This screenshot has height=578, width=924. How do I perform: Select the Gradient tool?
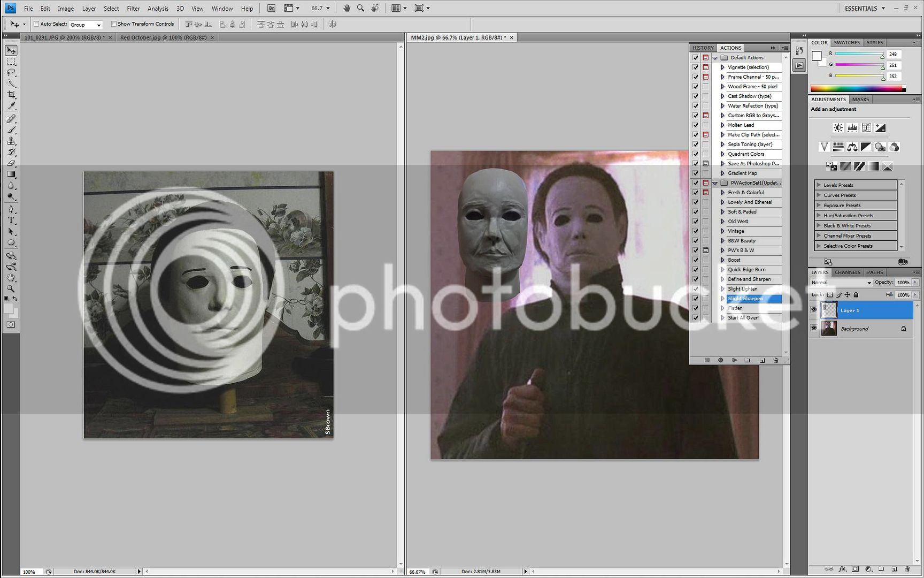point(11,174)
